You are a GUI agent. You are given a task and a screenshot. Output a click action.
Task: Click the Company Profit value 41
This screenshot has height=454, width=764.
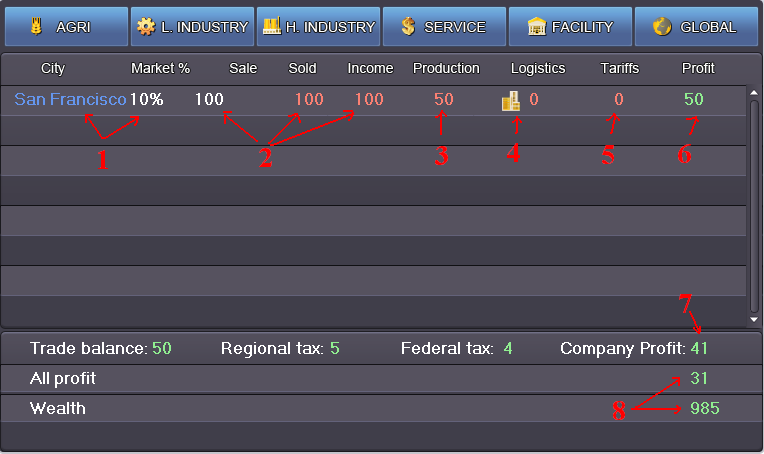coord(700,348)
